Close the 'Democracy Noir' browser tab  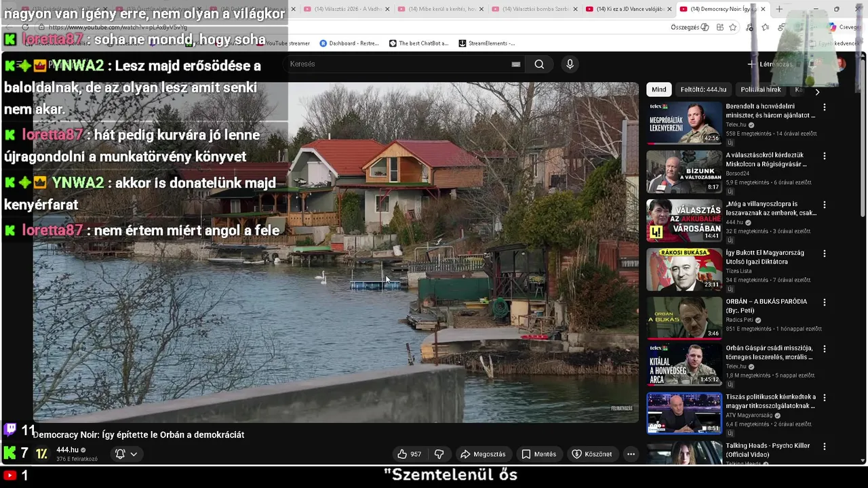pos(763,9)
